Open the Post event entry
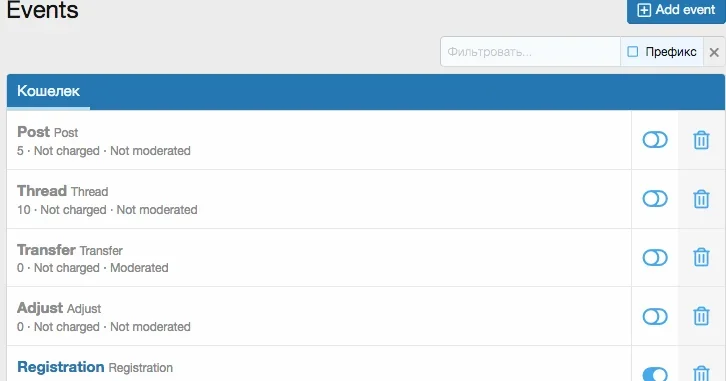The width and height of the screenshot is (726, 381). click(319, 140)
